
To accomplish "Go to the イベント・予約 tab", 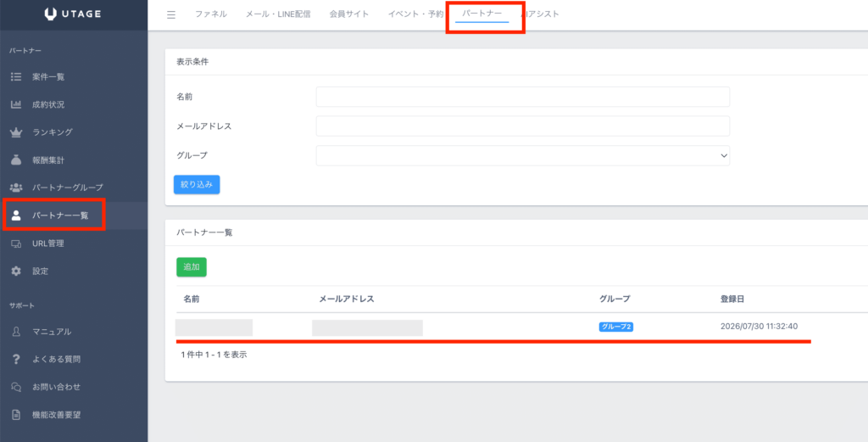I will tap(415, 14).
